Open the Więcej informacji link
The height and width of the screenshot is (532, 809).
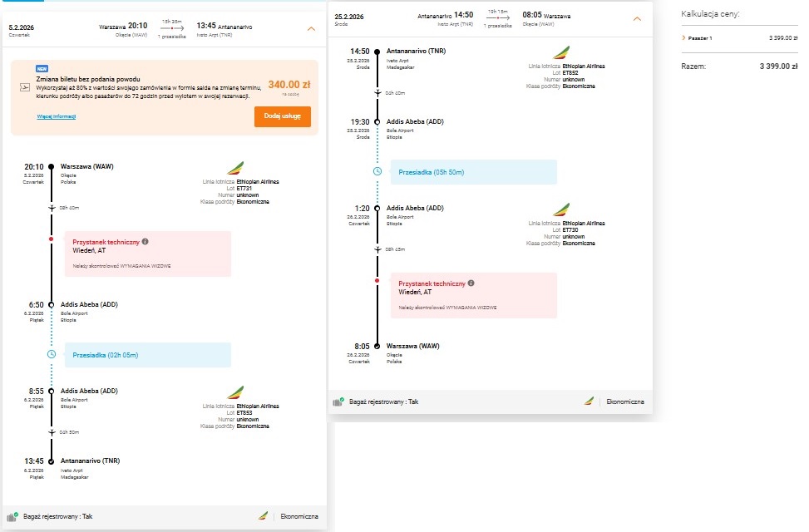[x=57, y=116]
